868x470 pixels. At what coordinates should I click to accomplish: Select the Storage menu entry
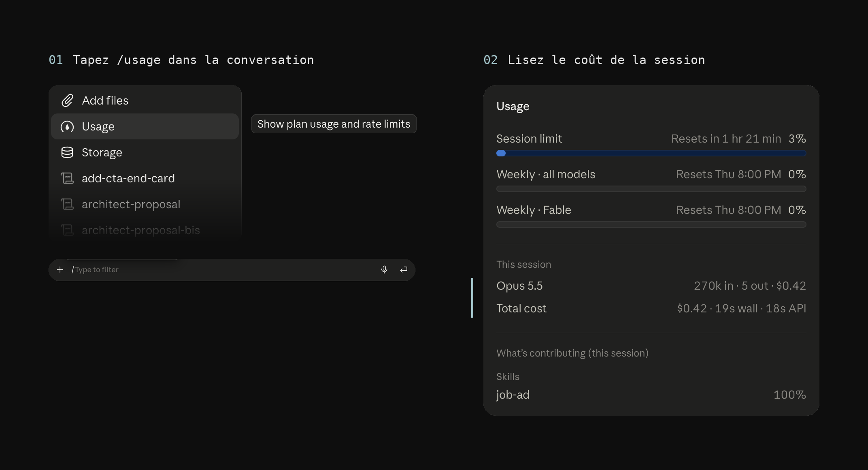[145, 152]
